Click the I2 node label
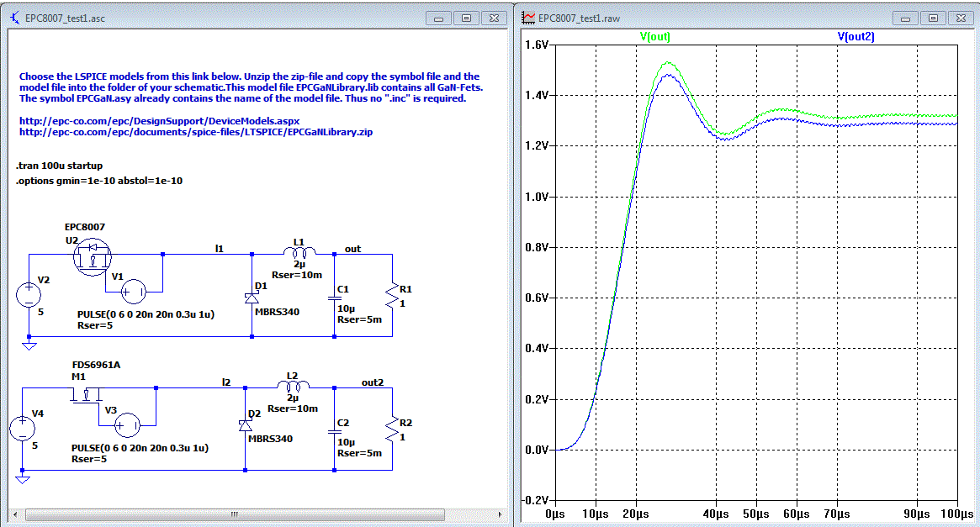This screenshot has height=527, width=980. click(226, 382)
